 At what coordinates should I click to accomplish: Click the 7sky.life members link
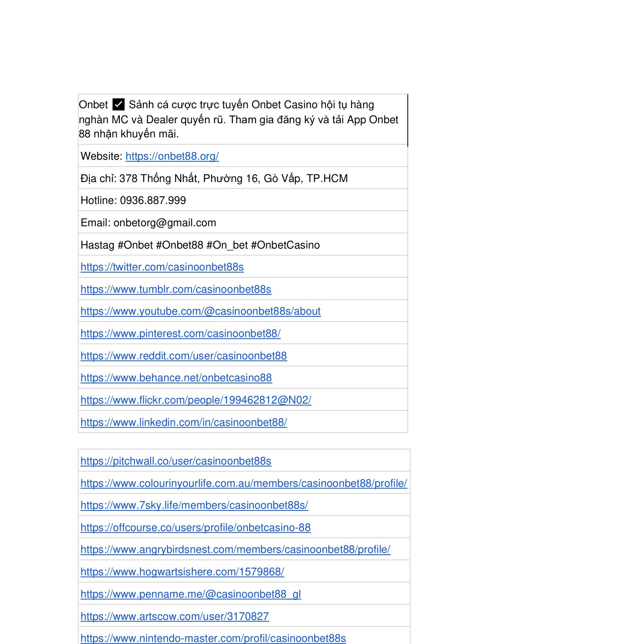[194, 505]
